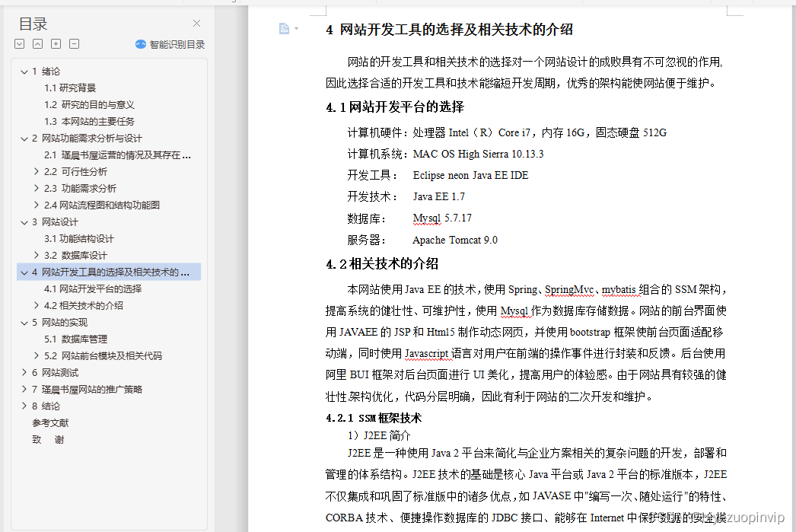Viewport: 796px width, 532px height.
Task: Expand the 2.3 功能需求分析 entry
Action: [x=36, y=188]
